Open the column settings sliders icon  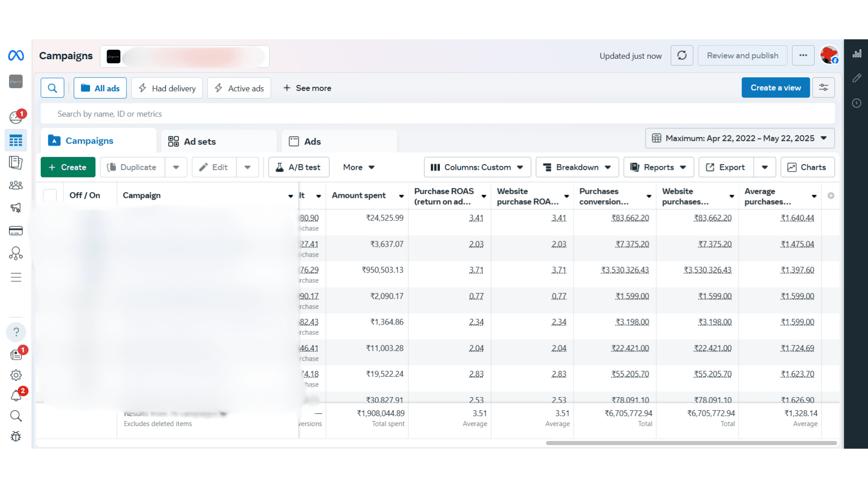click(823, 88)
